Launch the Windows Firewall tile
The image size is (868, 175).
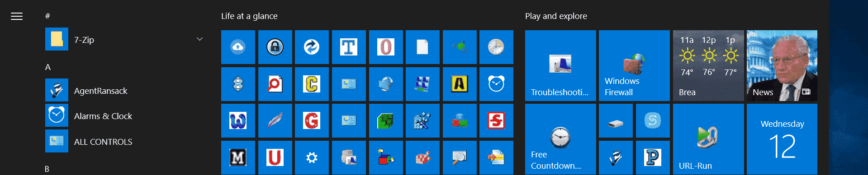[634, 65]
